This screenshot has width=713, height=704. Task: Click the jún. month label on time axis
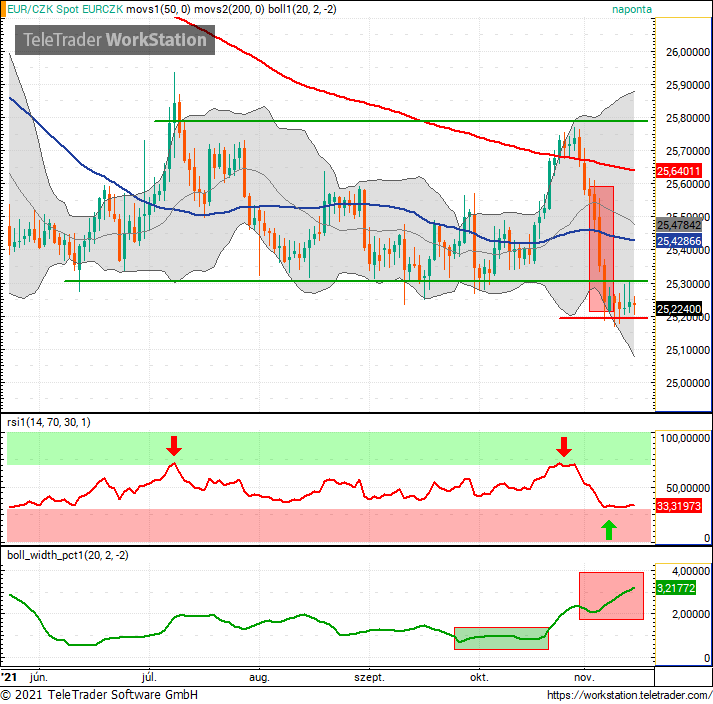tap(39, 677)
